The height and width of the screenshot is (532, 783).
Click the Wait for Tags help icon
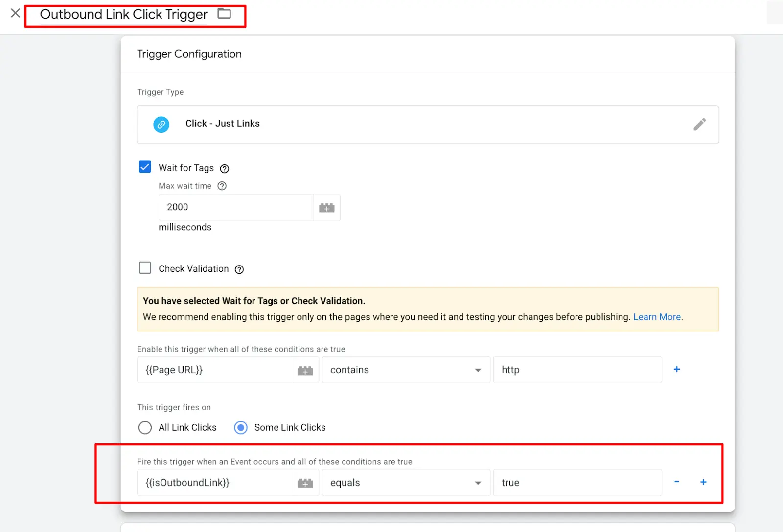pos(224,168)
